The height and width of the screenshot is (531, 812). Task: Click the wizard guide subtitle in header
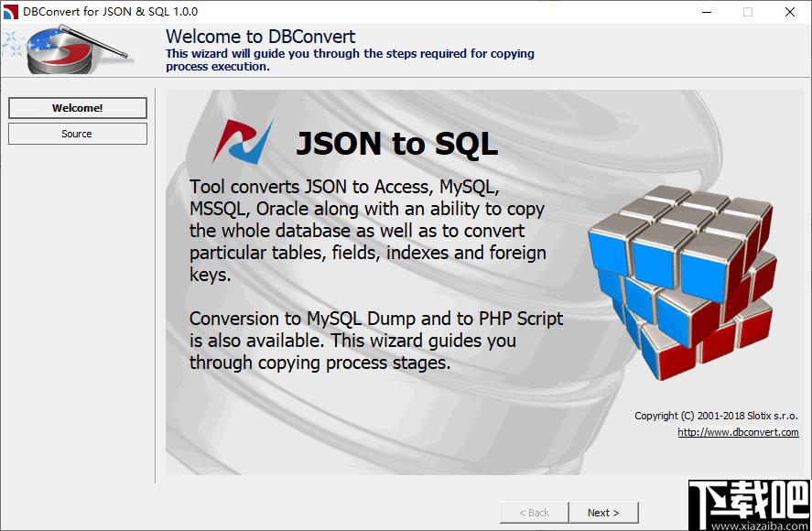[x=350, y=60]
